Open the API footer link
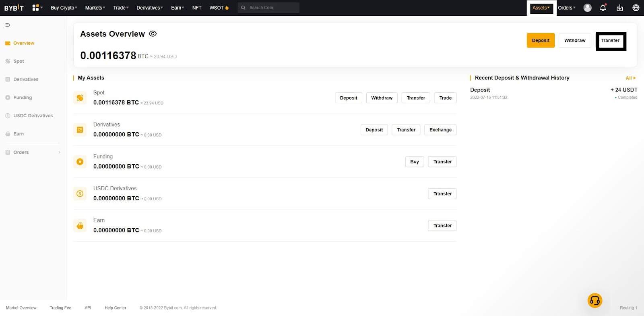Viewport: 644px width, 316px height. (x=88, y=308)
